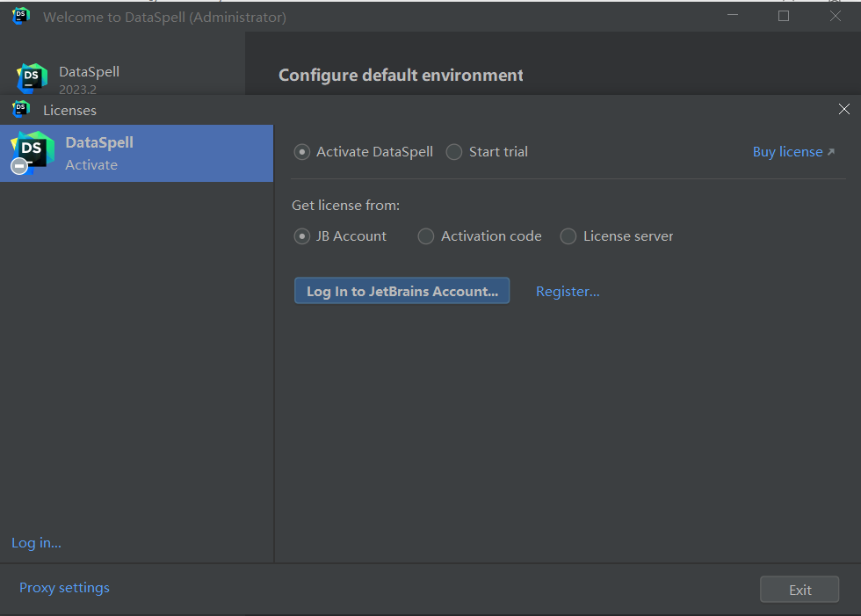The width and height of the screenshot is (861, 616).
Task: Pick the License server radio button
Action: (x=568, y=236)
